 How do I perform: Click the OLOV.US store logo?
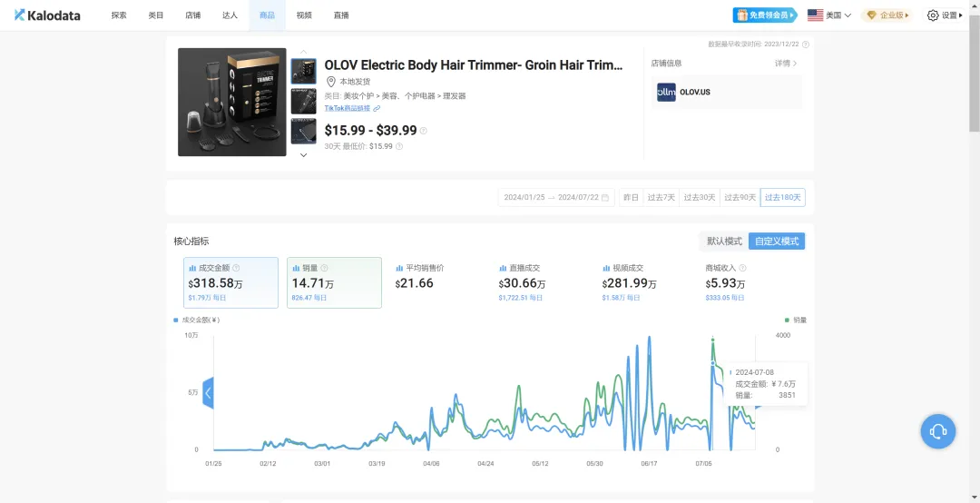pyautogui.click(x=666, y=92)
